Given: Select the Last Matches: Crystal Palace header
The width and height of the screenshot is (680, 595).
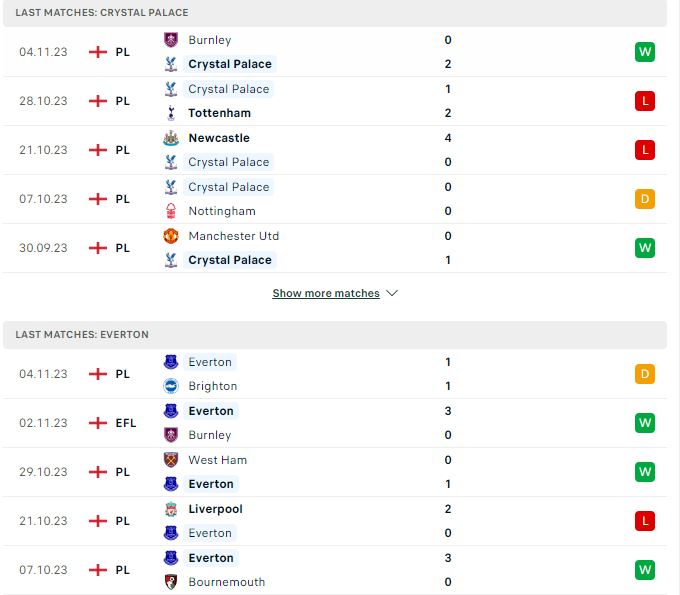Looking at the screenshot, I should (x=335, y=13).
